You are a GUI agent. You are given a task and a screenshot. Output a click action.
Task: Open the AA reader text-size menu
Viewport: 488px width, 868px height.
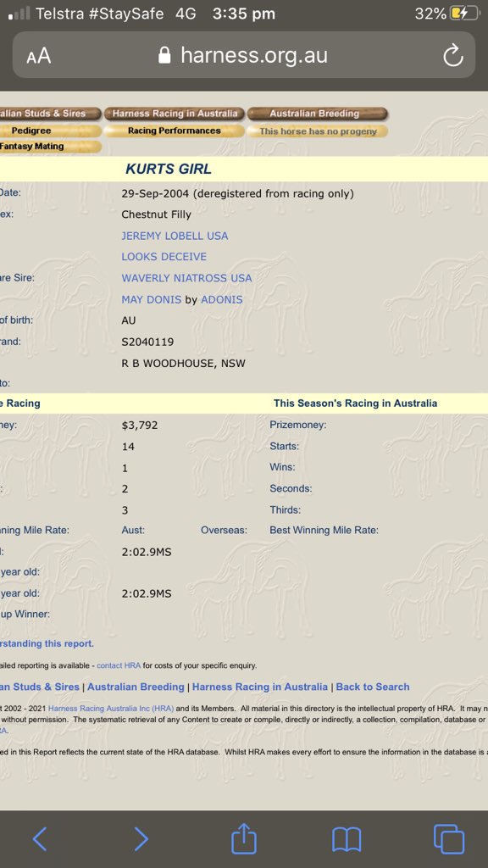pyautogui.click(x=38, y=55)
